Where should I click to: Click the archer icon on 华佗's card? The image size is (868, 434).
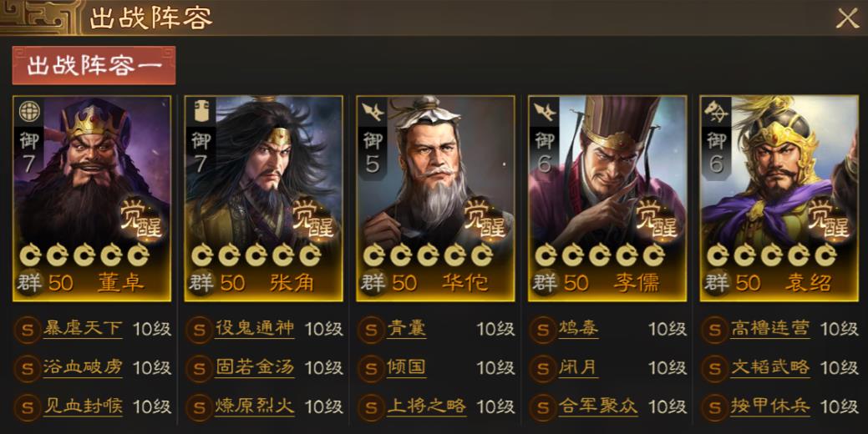tap(373, 111)
